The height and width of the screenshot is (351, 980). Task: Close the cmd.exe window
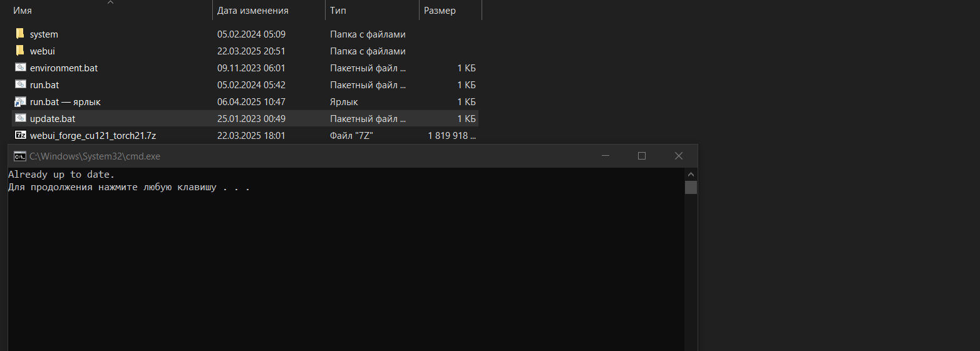pos(679,156)
